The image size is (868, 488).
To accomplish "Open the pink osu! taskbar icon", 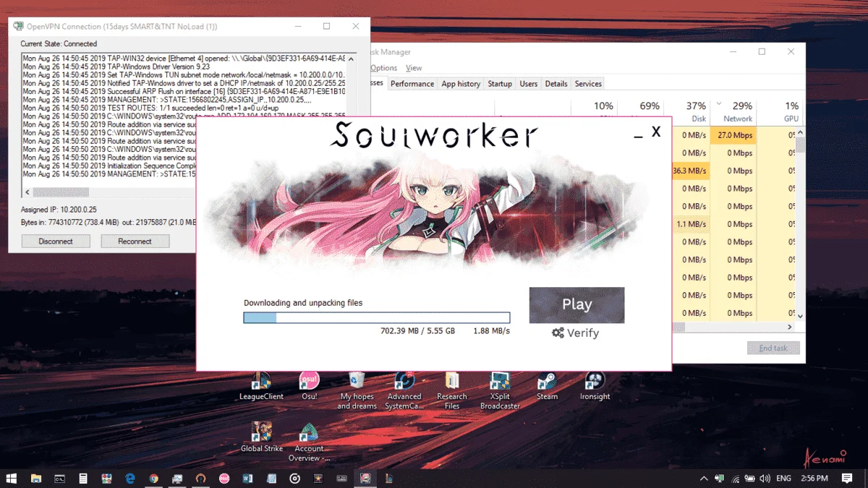I will [224, 478].
